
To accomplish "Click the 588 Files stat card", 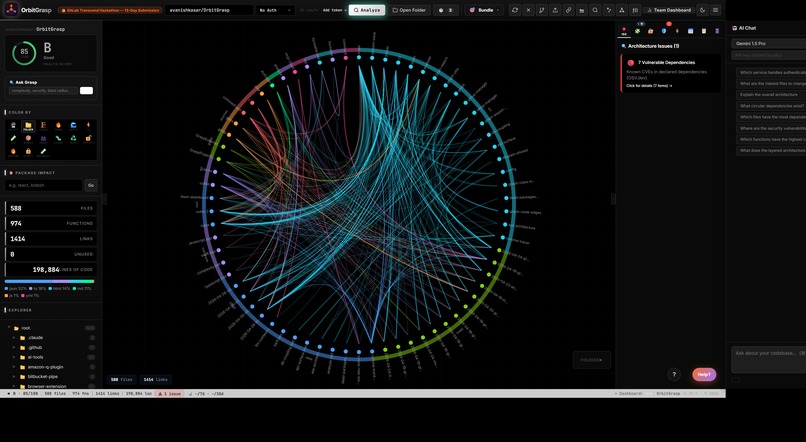I will coord(51,208).
